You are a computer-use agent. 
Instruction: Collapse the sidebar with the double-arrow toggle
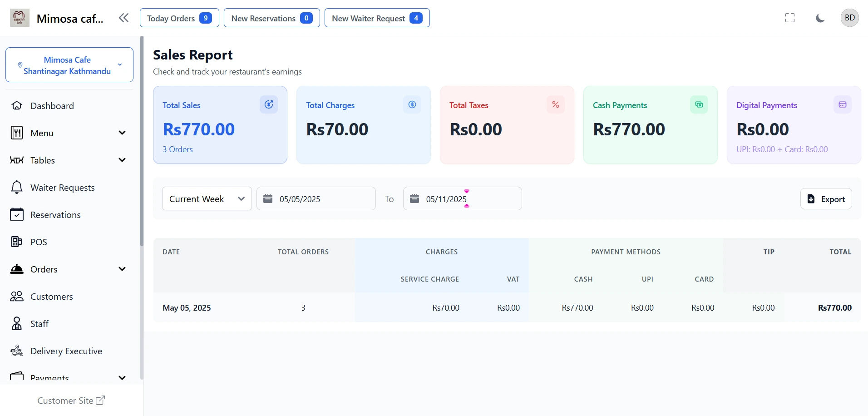point(123,18)
